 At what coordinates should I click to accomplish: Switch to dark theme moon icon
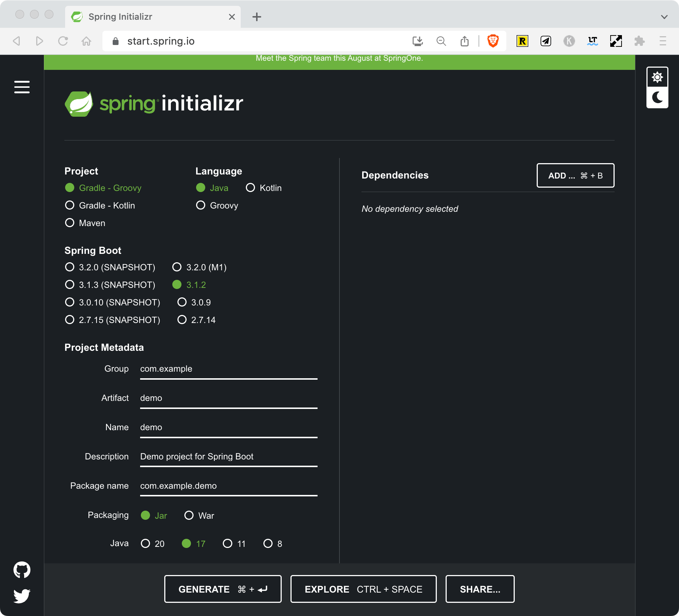(x=657, y=98)
